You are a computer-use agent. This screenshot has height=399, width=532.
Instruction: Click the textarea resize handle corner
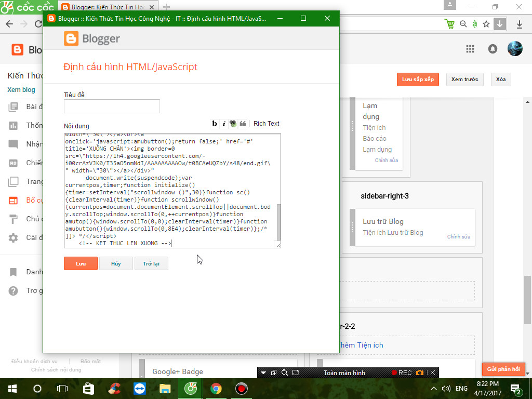point(278,245)
